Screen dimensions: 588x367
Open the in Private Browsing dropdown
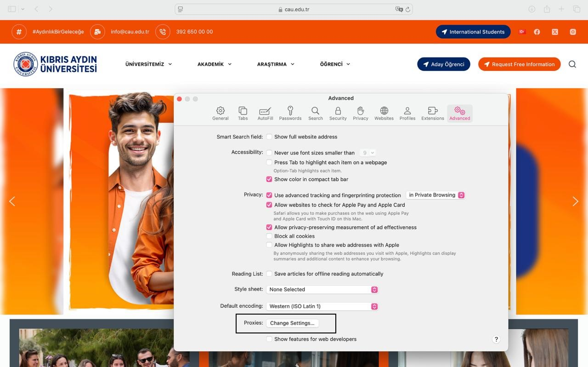[x=435, y=195]
